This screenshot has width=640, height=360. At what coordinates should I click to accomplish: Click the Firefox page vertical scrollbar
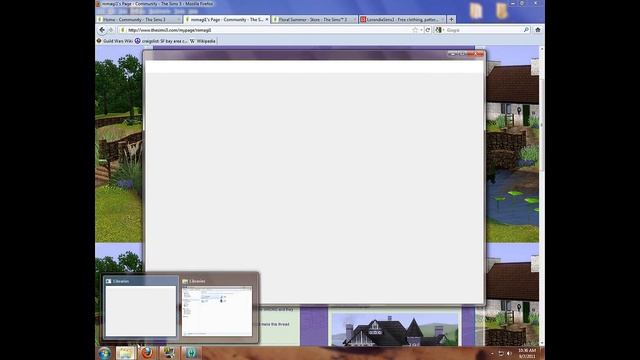tap(542, 196)
